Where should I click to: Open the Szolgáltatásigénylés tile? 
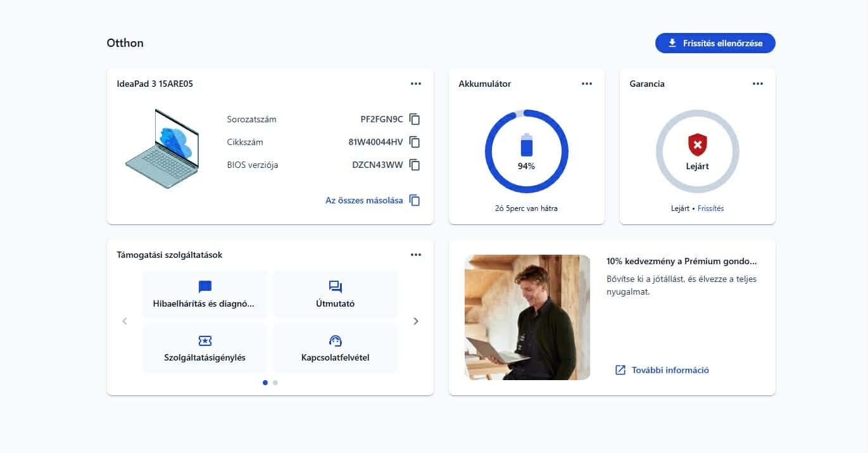click(x=205, y=348)
